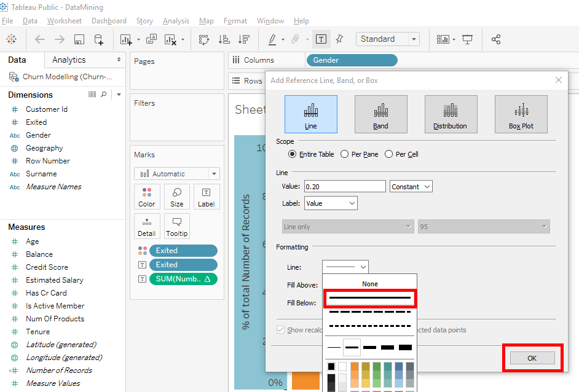This screenshot has width=579, height=392.
Task: Open the Analysis menu
Action: pos(176,21)
